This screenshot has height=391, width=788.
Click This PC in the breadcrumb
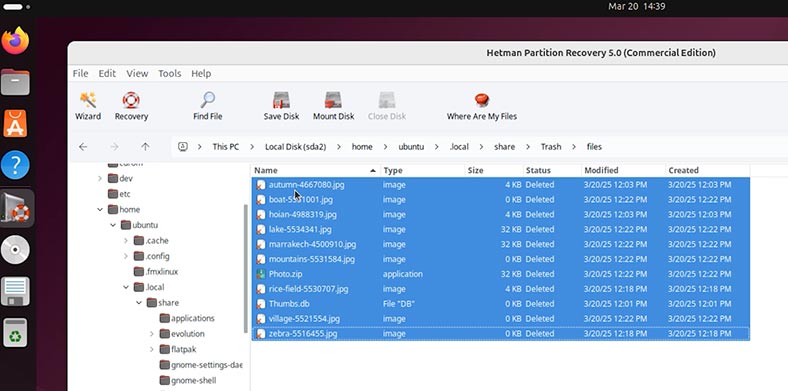[226, 147]
